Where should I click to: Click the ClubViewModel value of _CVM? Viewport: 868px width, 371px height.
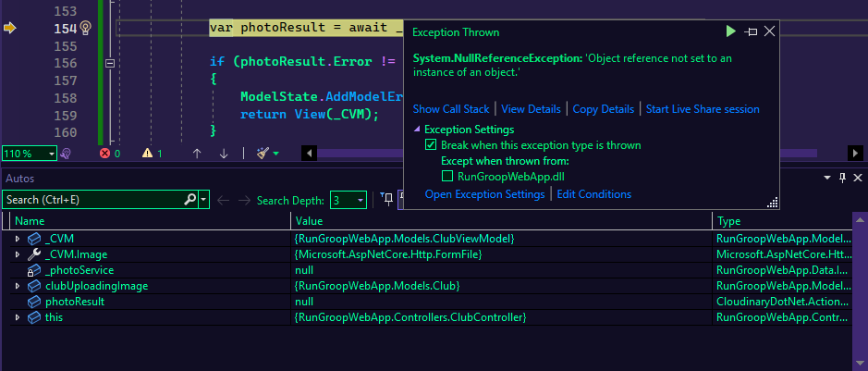(405, 239)
